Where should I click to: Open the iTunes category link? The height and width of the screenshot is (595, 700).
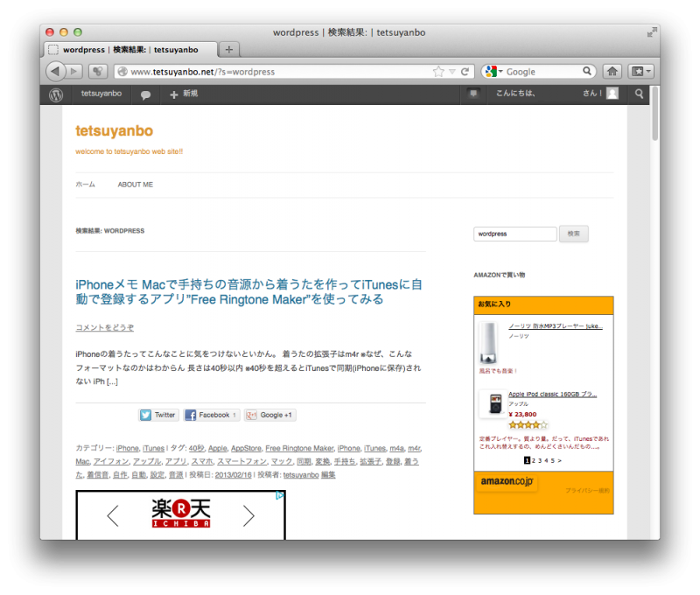click(x=154, y=448)
